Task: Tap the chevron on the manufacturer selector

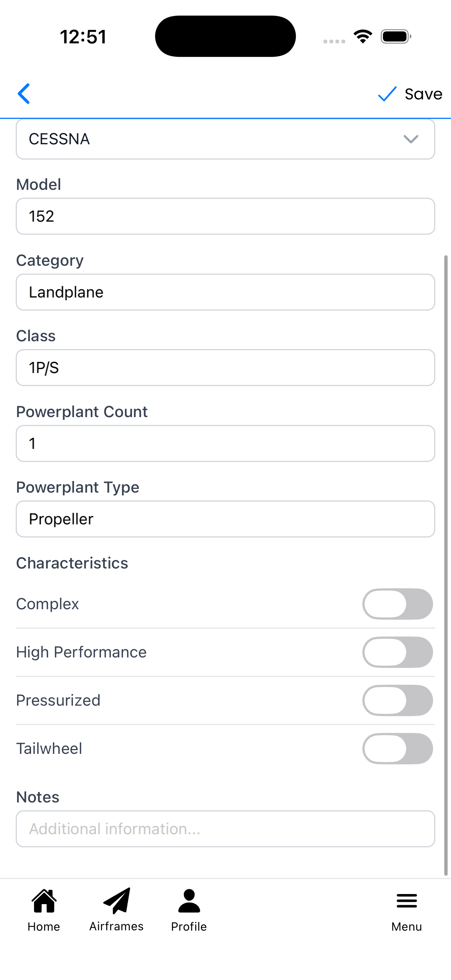Action: tap(411, 139)
